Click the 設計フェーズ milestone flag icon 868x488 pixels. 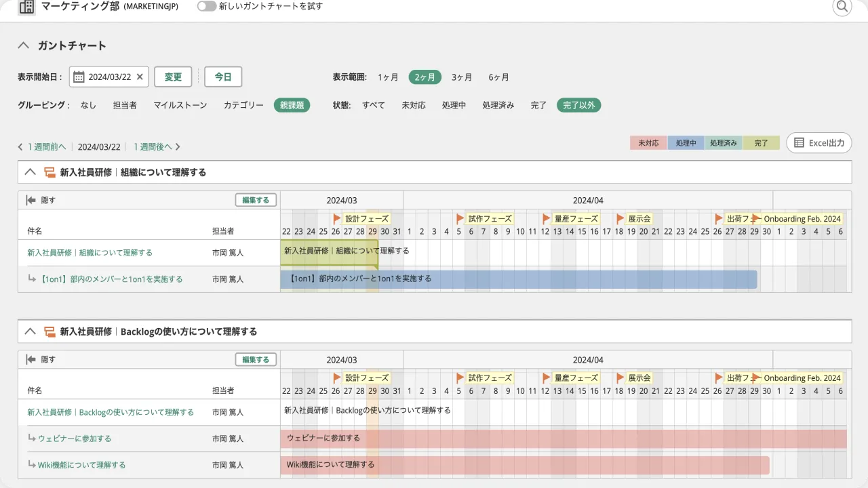(336, 218)
